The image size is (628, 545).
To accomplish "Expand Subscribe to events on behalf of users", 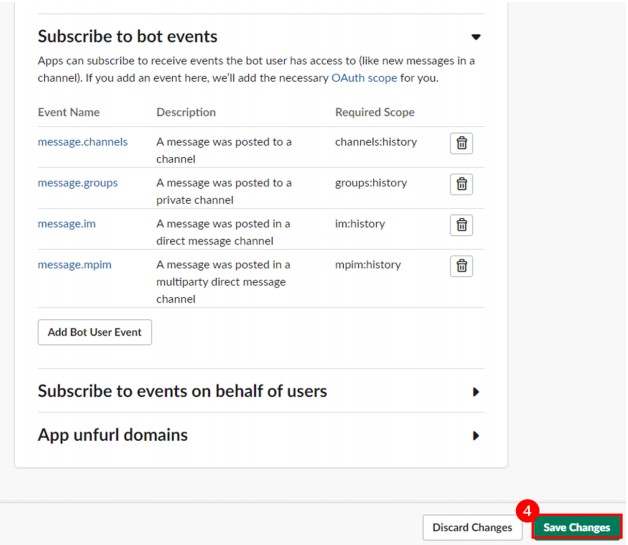I will (476, 392).
